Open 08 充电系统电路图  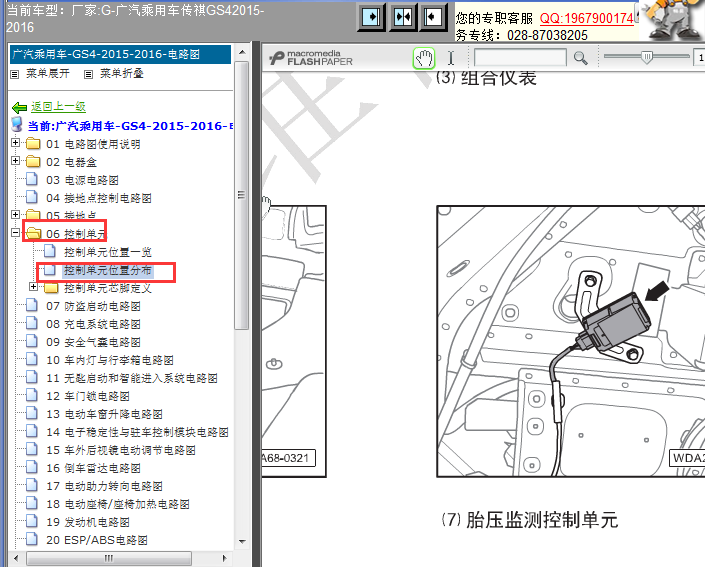tap(94, 324)
